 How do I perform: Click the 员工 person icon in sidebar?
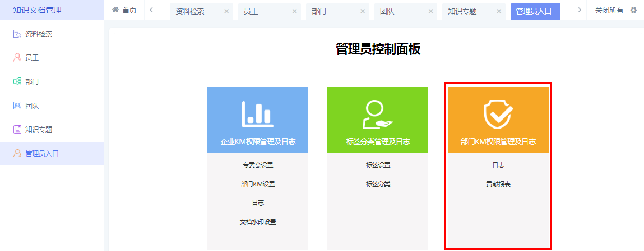[17, 57]
